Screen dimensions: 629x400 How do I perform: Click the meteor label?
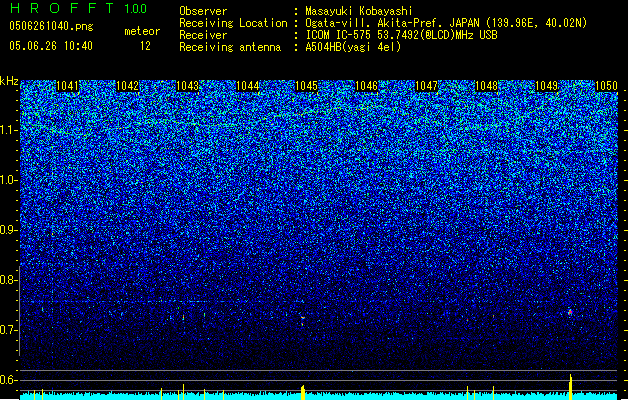142,31
